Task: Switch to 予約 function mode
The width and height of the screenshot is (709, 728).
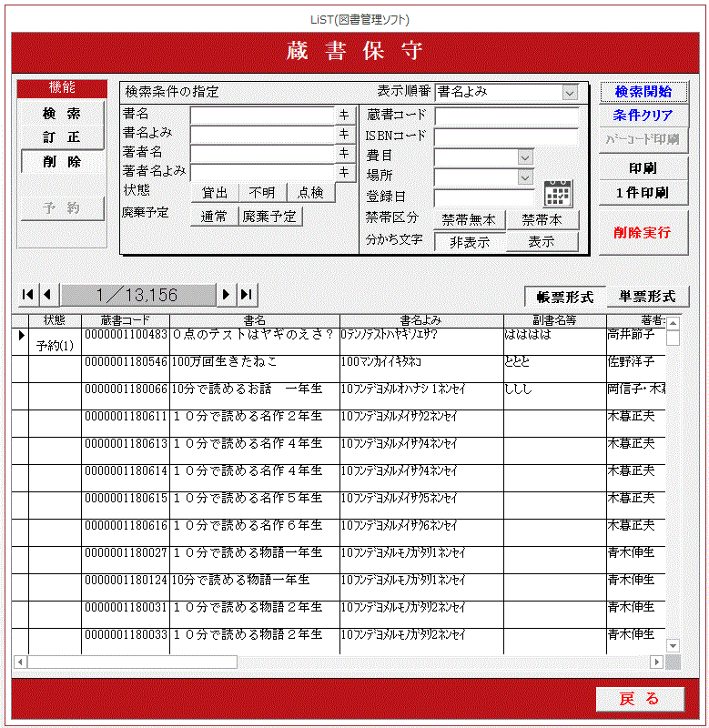Action: (62, 208)
